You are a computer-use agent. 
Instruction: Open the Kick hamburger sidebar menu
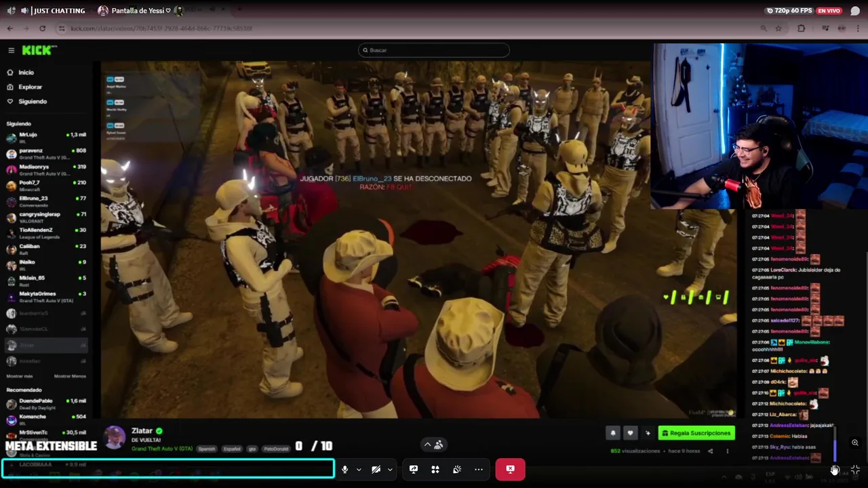pos(11,50)
